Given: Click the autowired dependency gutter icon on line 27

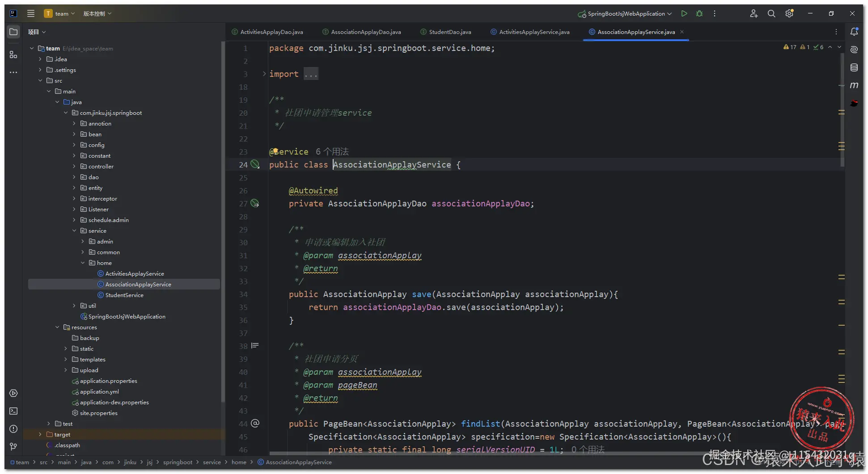Looking at the screenshot, I should coord(255,203).
